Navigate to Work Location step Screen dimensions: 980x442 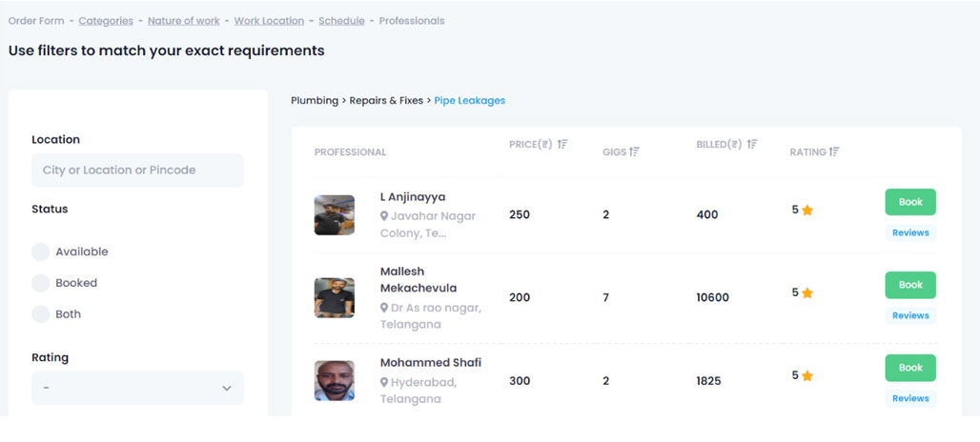(x=269, y=20)
